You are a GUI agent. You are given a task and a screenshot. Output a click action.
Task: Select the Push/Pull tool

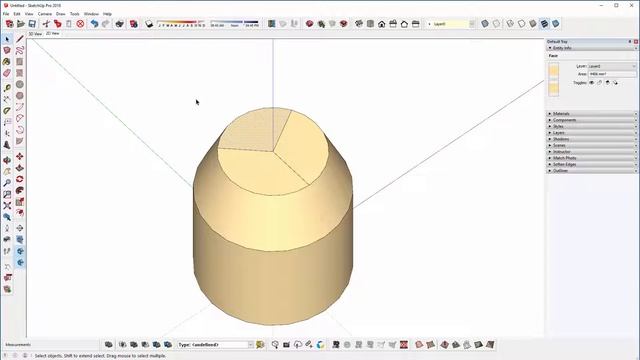[20, 168]
